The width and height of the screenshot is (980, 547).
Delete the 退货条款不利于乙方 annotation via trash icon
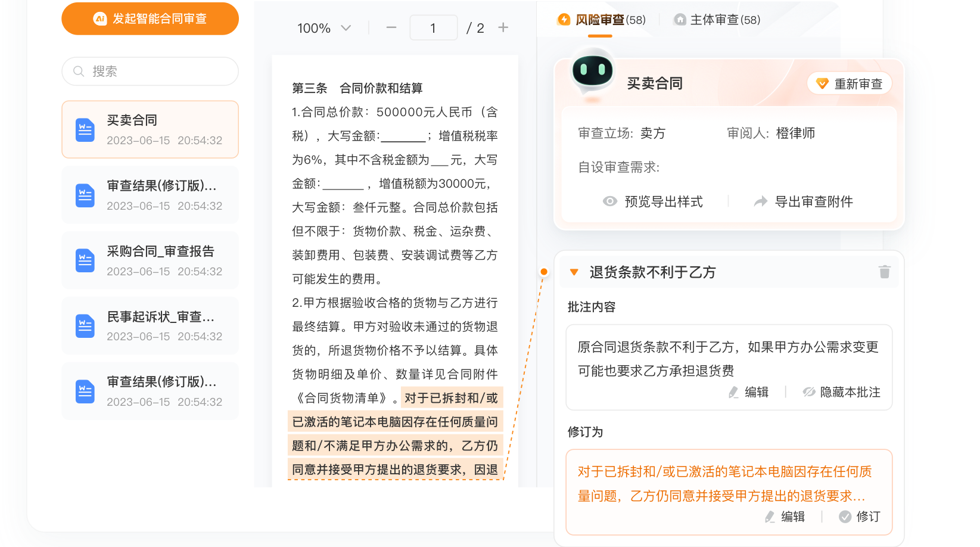pyautogui.click(x=885, y=272)
